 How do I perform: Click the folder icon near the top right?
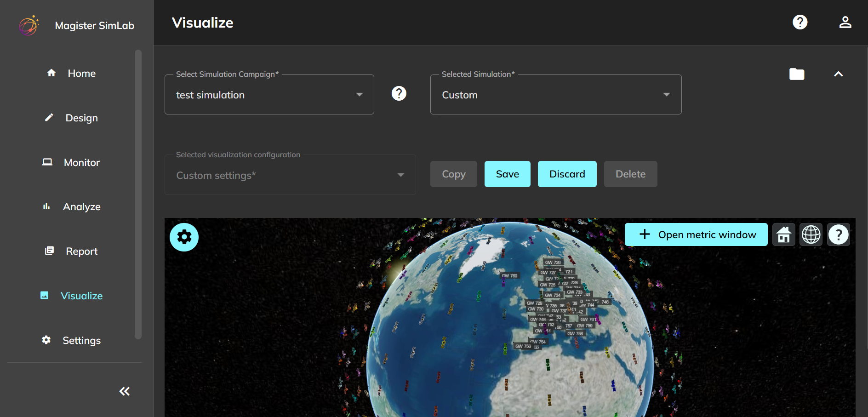(797, 74)
